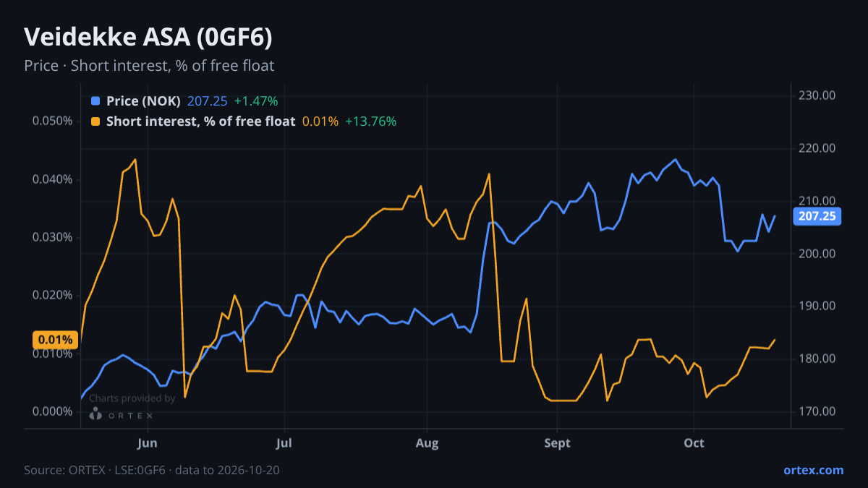Click the orange Short interest legend swatch
868x488 pixels.
pyautogui.click(x=95, y=121)
